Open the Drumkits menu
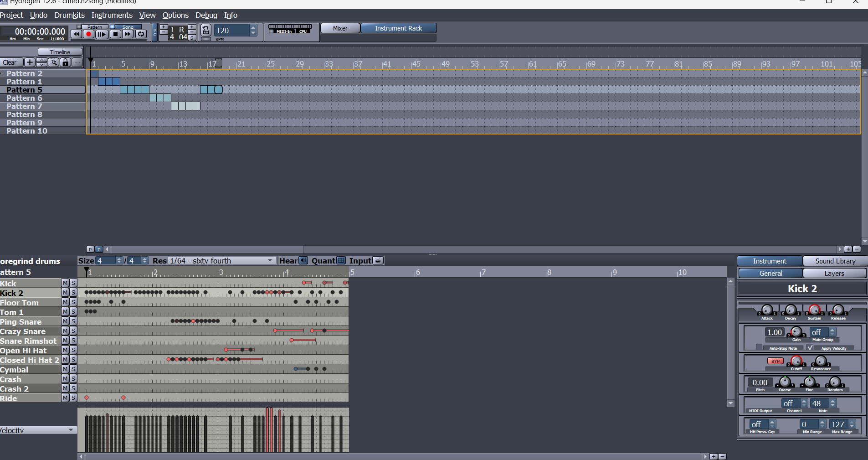 69,15
